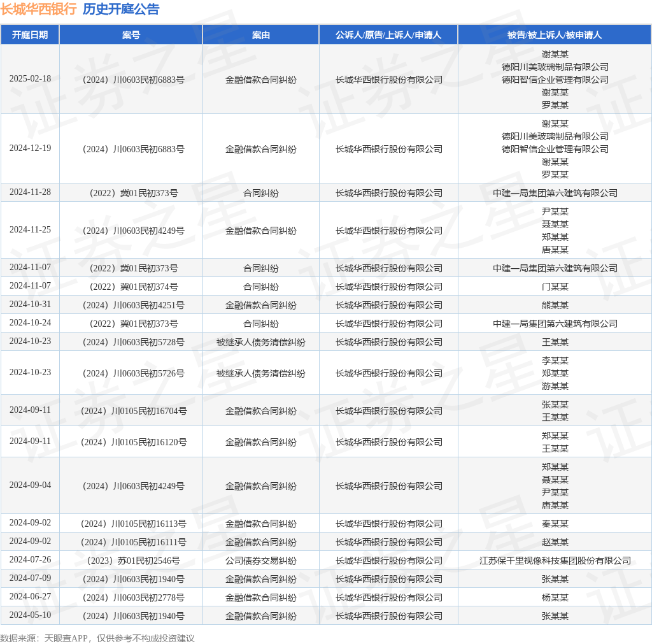Click defendant 赵某某
The height and width of the screenshot is (644, 652).
(555, 542)
